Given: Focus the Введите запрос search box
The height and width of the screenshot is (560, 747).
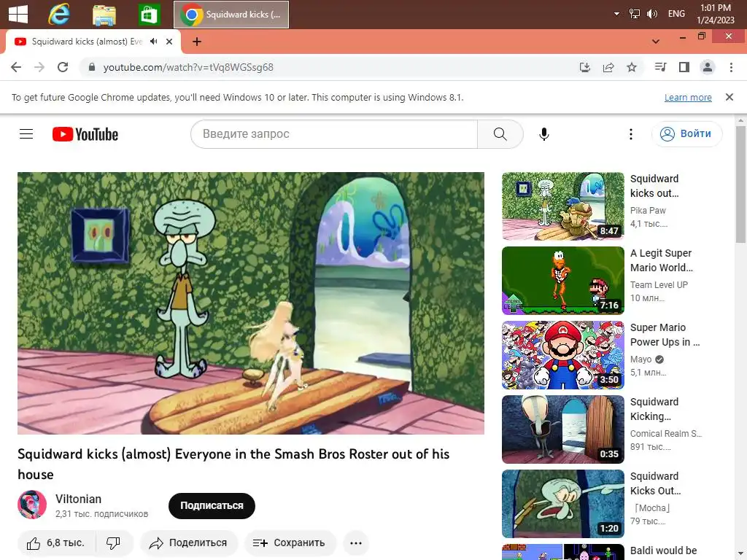Looking at the screenshot, I should tap(334, 134).
